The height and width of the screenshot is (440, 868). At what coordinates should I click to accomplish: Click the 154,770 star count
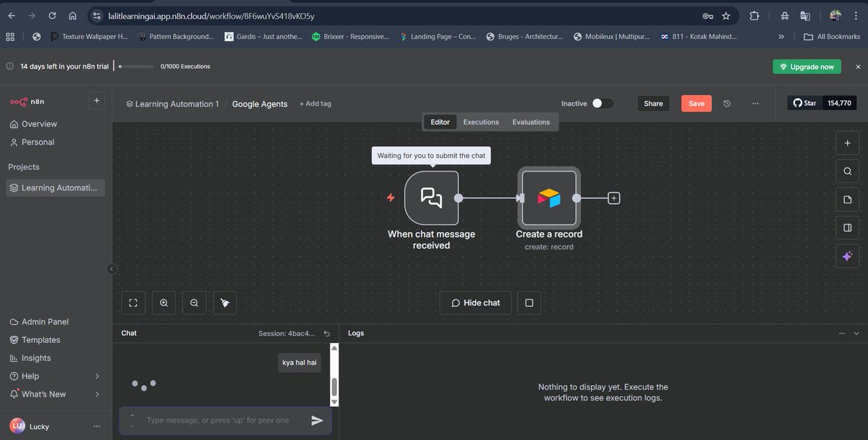pyautogui.click(x=840, y=103)
